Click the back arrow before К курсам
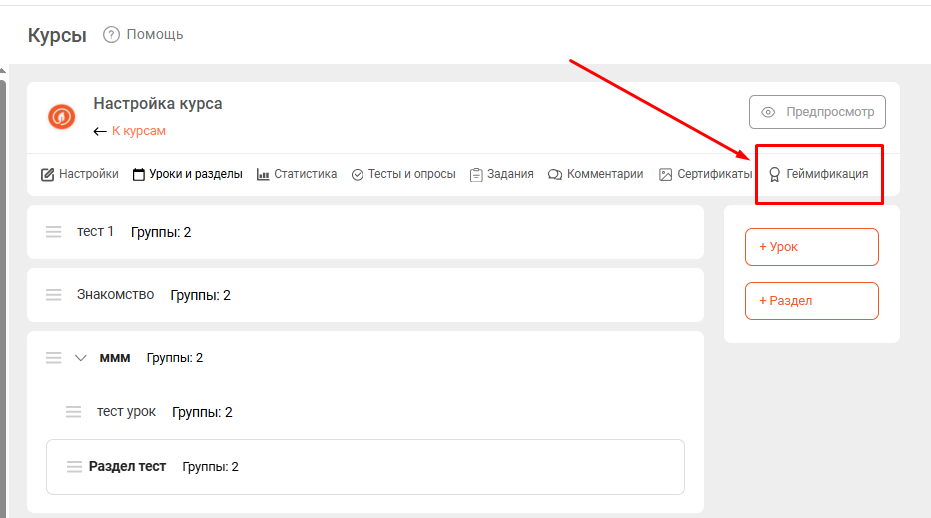 (100, 131)
